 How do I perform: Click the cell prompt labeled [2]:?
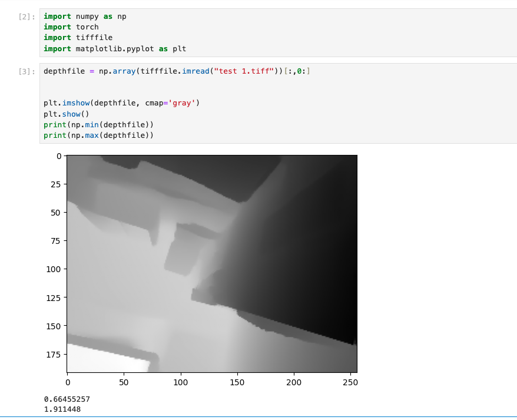[x=26, y=16]
